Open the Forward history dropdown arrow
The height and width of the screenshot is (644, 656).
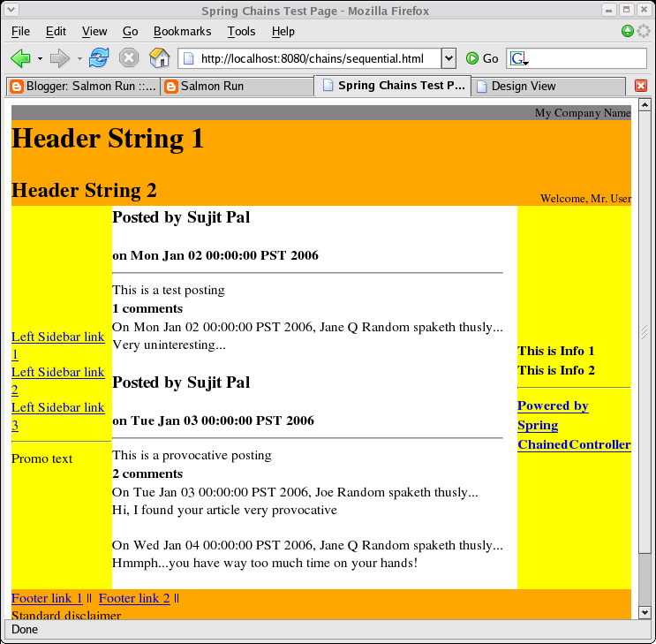(79, 58)
